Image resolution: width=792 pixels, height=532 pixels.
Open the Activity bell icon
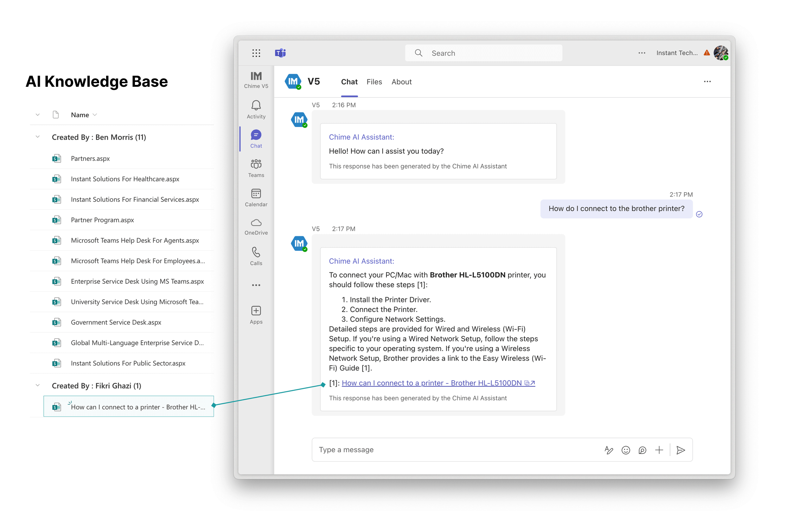256,106
